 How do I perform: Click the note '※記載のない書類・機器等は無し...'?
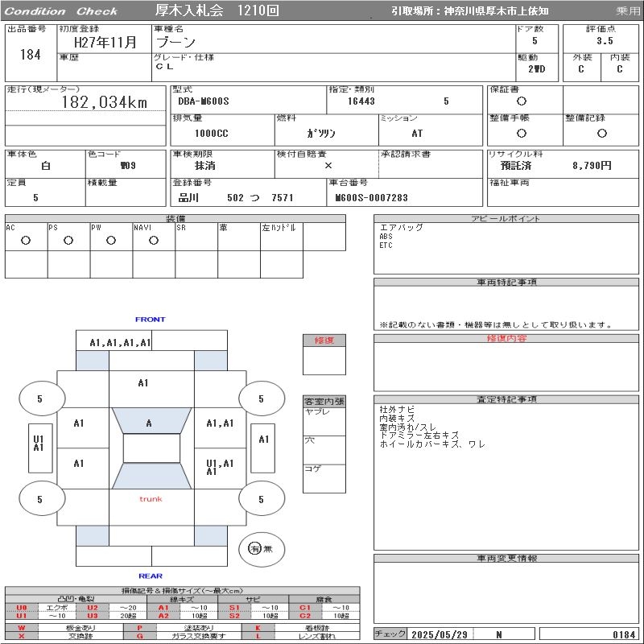tap(496, 325)
